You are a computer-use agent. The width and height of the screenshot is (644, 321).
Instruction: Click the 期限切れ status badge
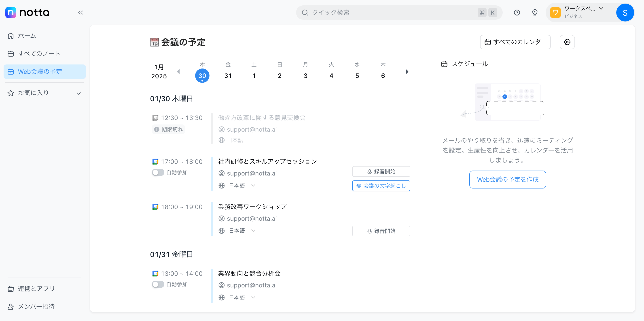coord(169,129)
